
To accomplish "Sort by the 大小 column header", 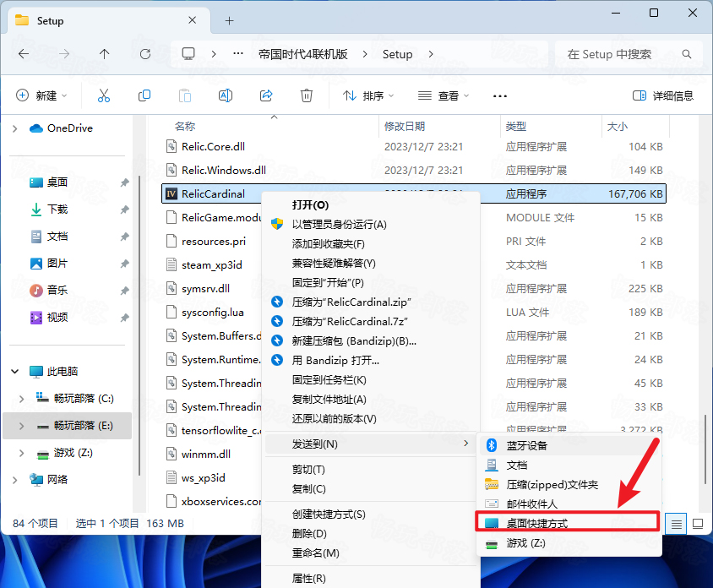I will 617,127.
